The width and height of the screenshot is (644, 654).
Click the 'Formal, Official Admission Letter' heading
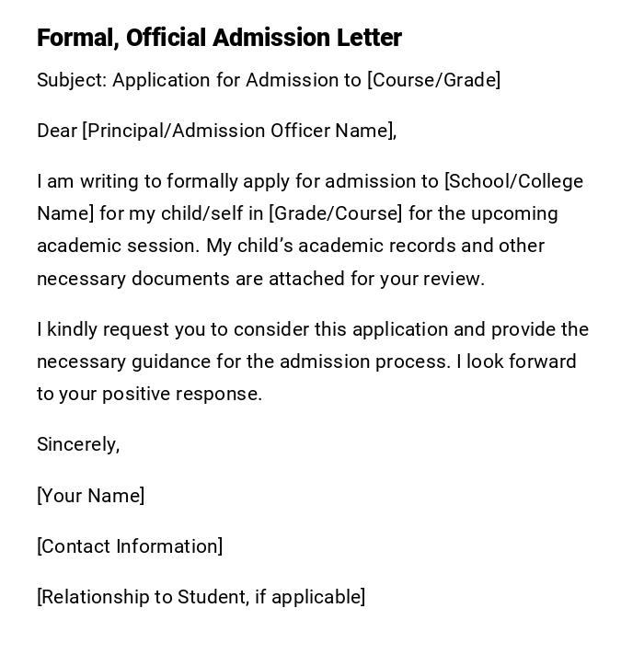coord(219,38)
